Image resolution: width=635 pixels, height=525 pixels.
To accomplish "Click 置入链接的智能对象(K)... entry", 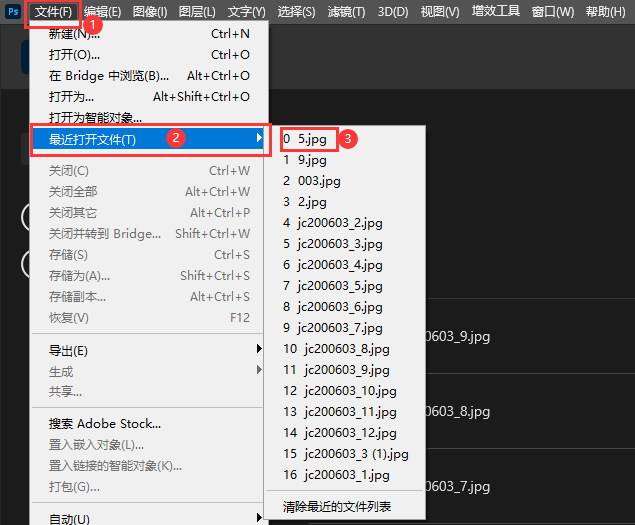I will click(x=149, y=466).
